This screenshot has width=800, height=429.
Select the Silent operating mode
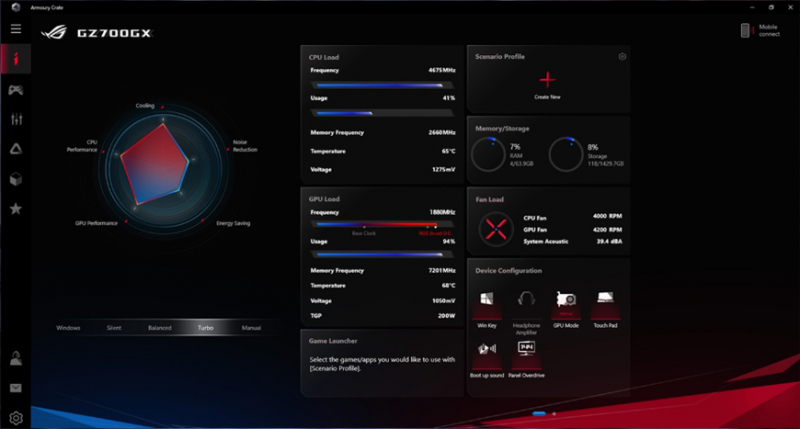coord(114,328)
